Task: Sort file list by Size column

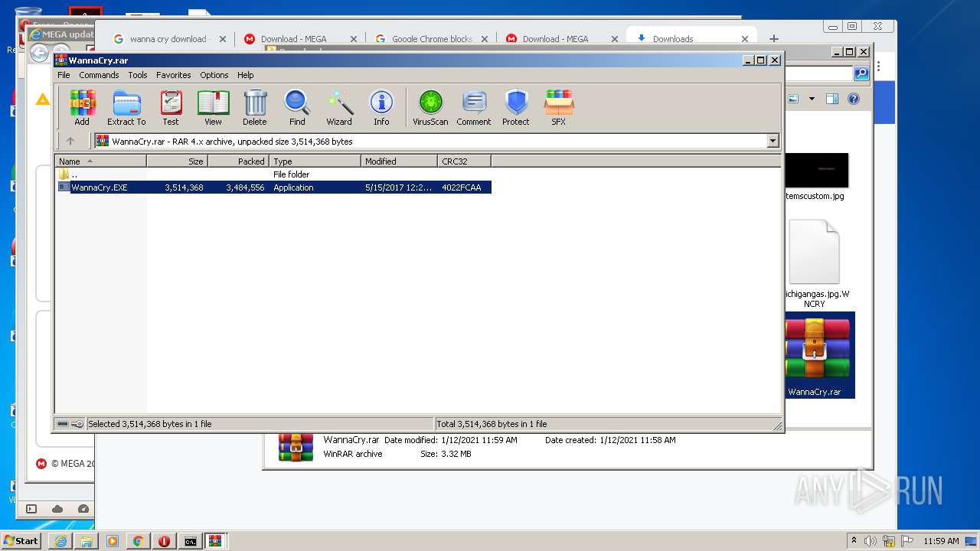Action: pyautogui.click(x=177, y=161)
